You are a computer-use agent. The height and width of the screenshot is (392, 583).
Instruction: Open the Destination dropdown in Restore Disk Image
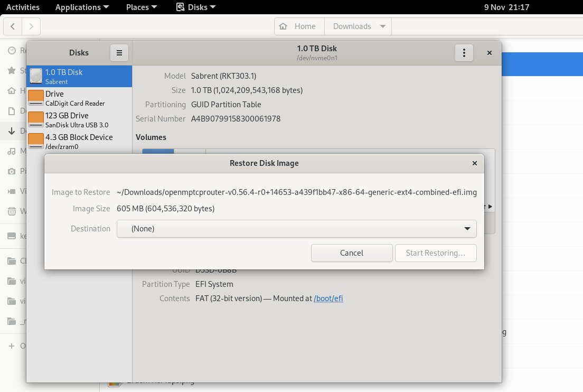pyautogui.click(x=296, y=229)
